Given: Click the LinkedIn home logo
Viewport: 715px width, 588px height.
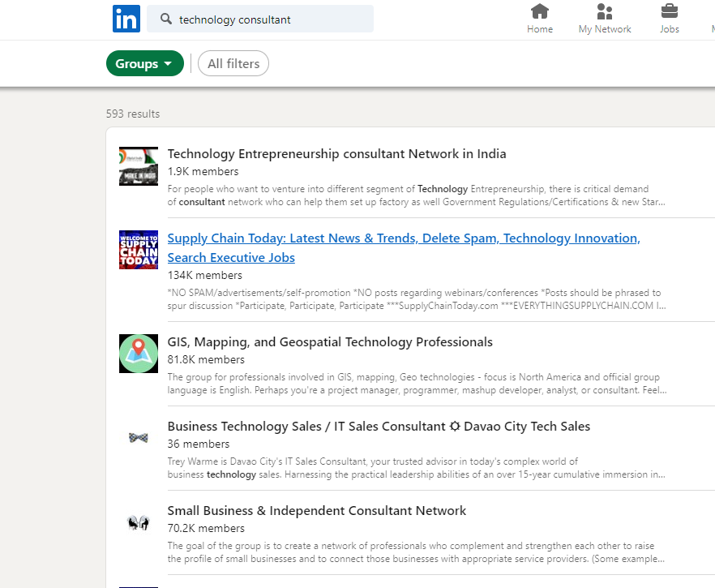Looking at the screenshot, I should tap(126, 19).
